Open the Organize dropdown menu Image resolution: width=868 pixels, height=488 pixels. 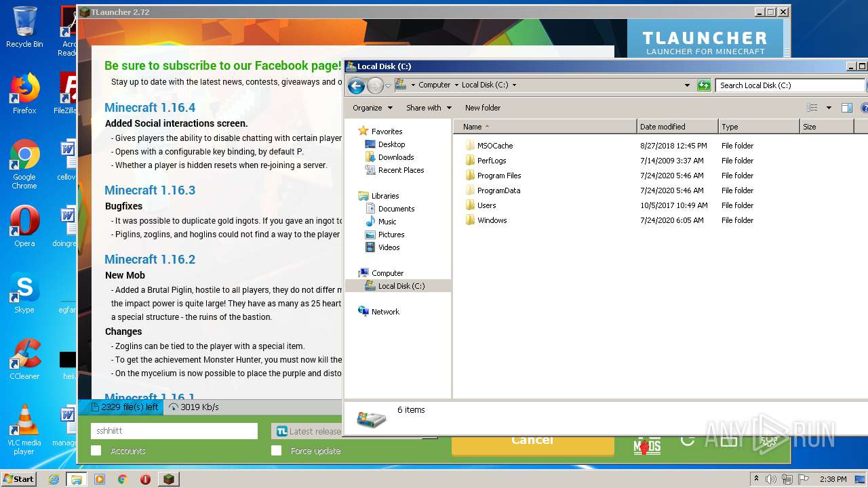click(x=372, y=108)
